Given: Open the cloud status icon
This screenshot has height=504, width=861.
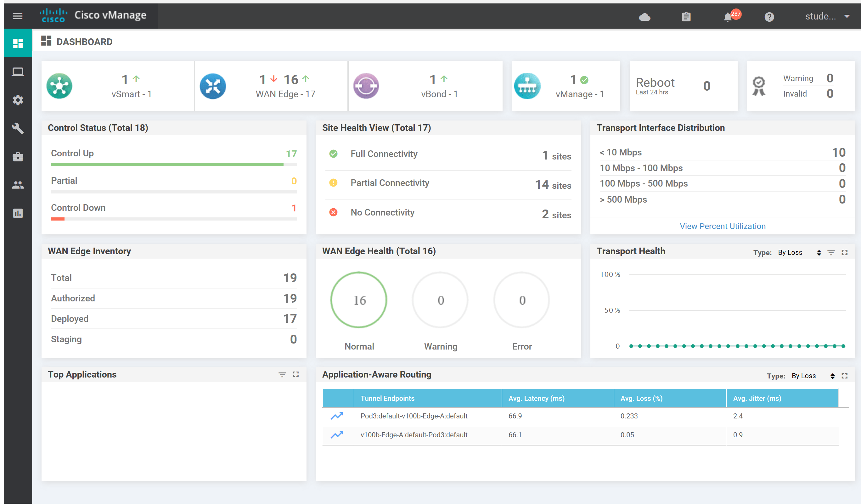Looking at the screenshot, I should (644, 17).
